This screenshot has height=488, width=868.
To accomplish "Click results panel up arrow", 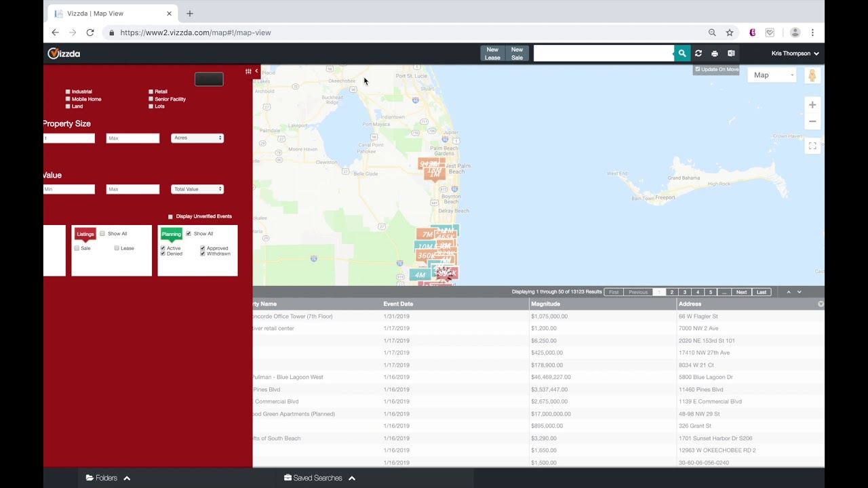I will tap(788, 292).
